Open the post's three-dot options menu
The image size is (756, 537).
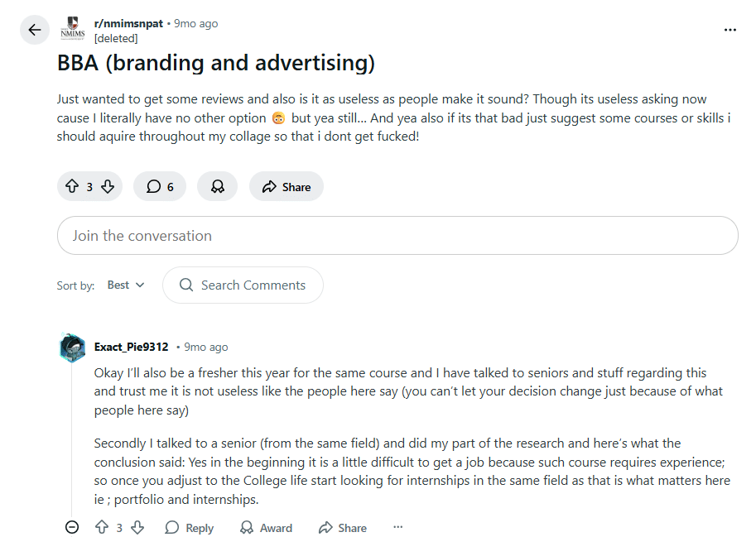point(730,30)
